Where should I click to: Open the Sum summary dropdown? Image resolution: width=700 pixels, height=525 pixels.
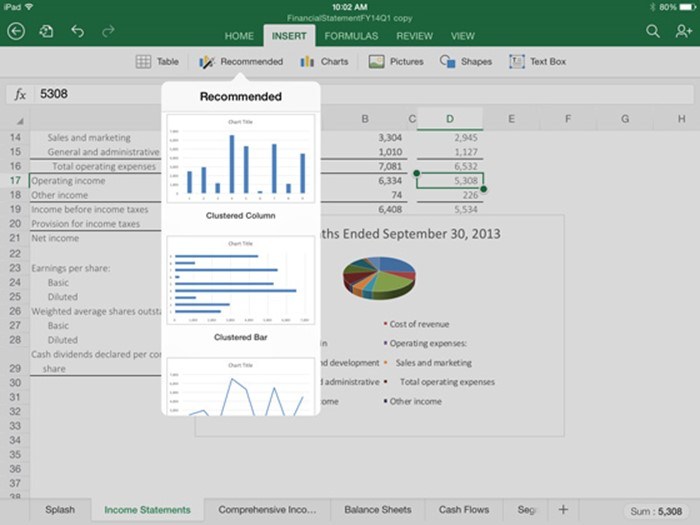pos(656,511)
